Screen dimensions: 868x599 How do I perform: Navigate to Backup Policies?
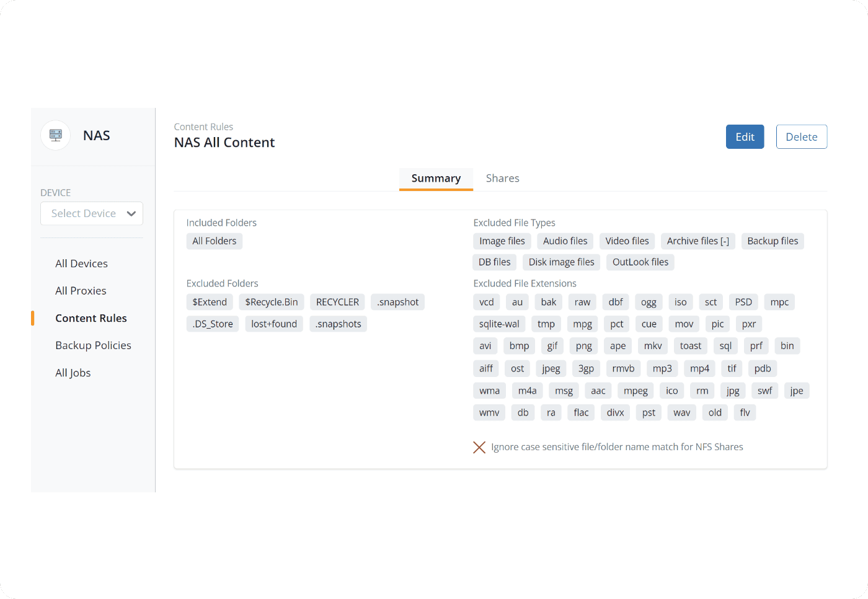click(93, 345)
